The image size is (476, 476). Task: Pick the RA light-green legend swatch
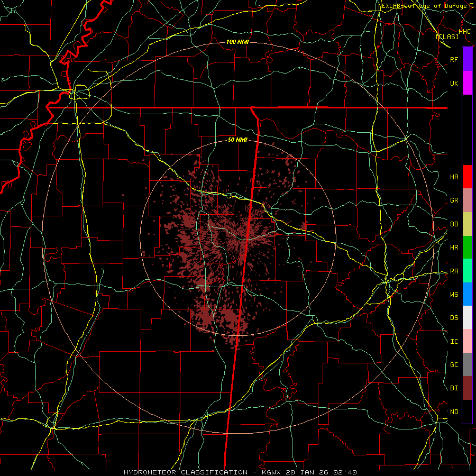point(467,271)
